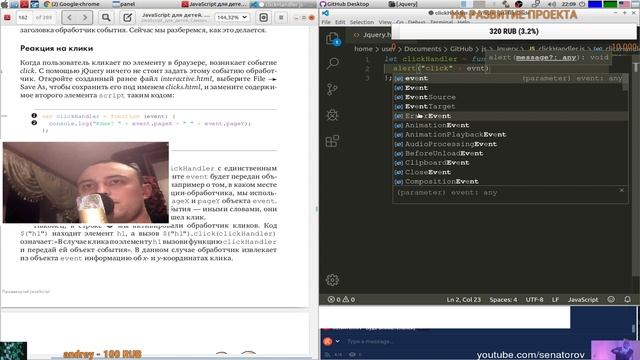Viewport: 640px width, 360px height.
Task: Open the zoom level dropdown 144,32%
Action: [x=232, y=18]
